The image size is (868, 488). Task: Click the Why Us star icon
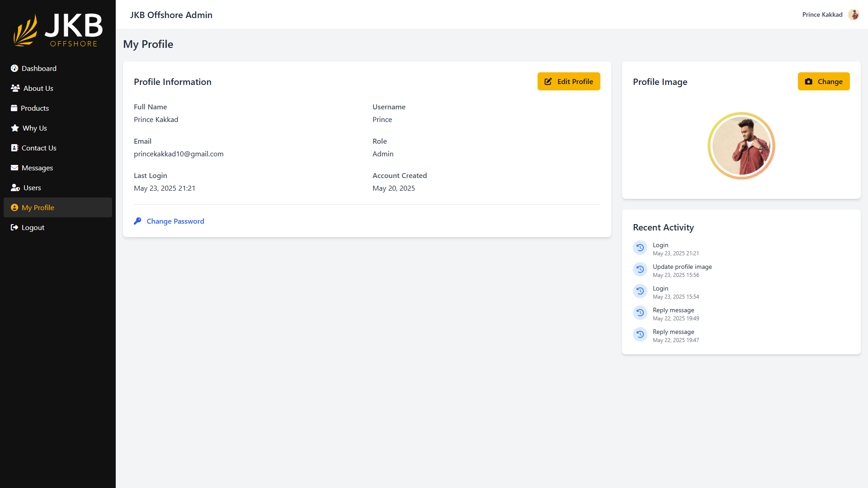[15, 128]
